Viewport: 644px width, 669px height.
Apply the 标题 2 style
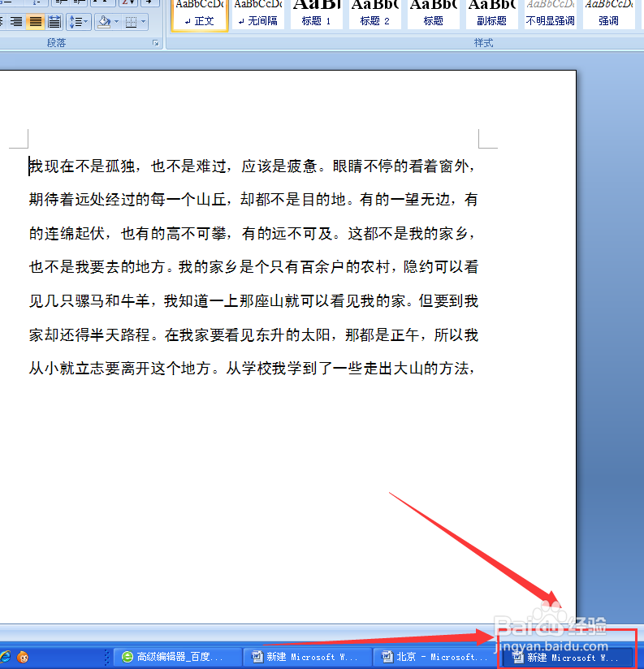374,15
